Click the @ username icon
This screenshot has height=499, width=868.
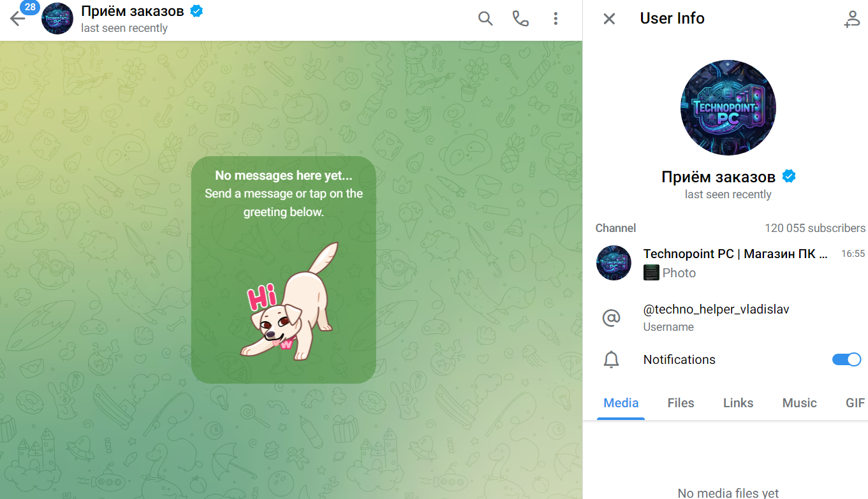(x=611, y=317)
